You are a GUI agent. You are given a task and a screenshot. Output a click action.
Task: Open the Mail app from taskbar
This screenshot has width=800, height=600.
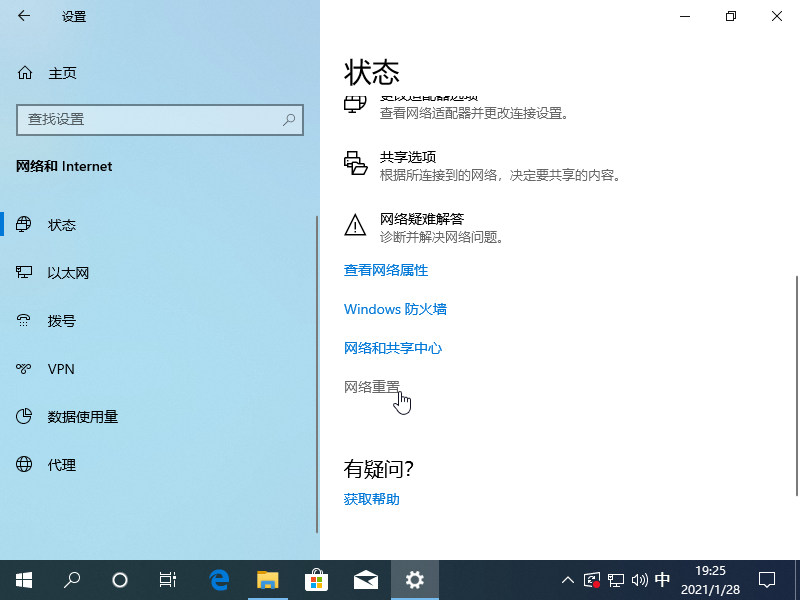point(366,579)
